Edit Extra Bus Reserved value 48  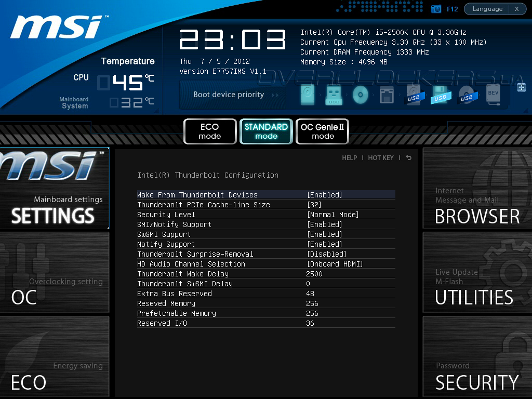point(310,294)
